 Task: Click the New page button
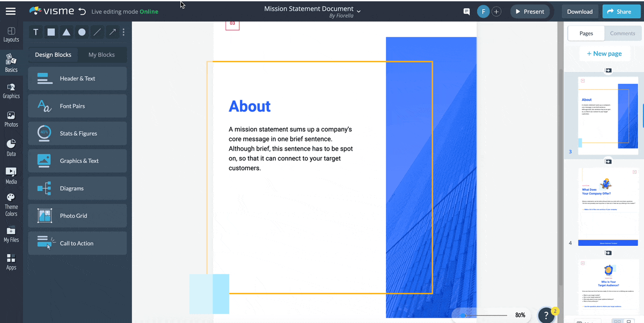(x=604, y=53)
